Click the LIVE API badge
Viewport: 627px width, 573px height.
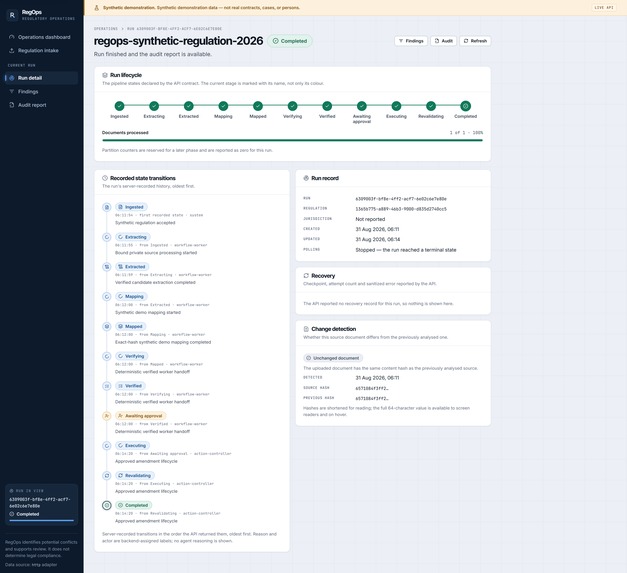[604, 8]
